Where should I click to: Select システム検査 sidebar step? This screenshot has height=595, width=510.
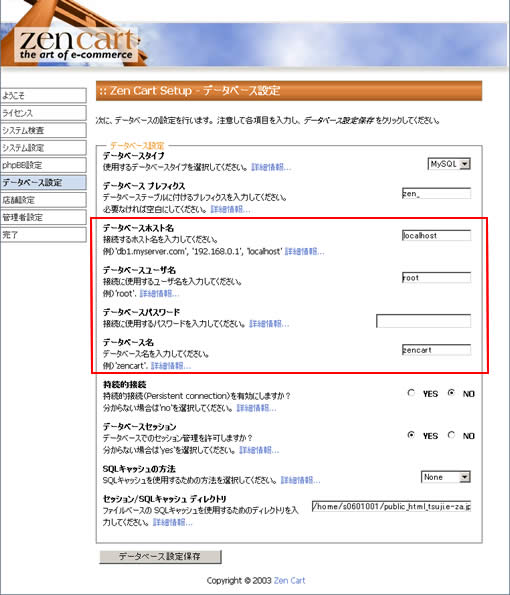(x=43, y=130)
